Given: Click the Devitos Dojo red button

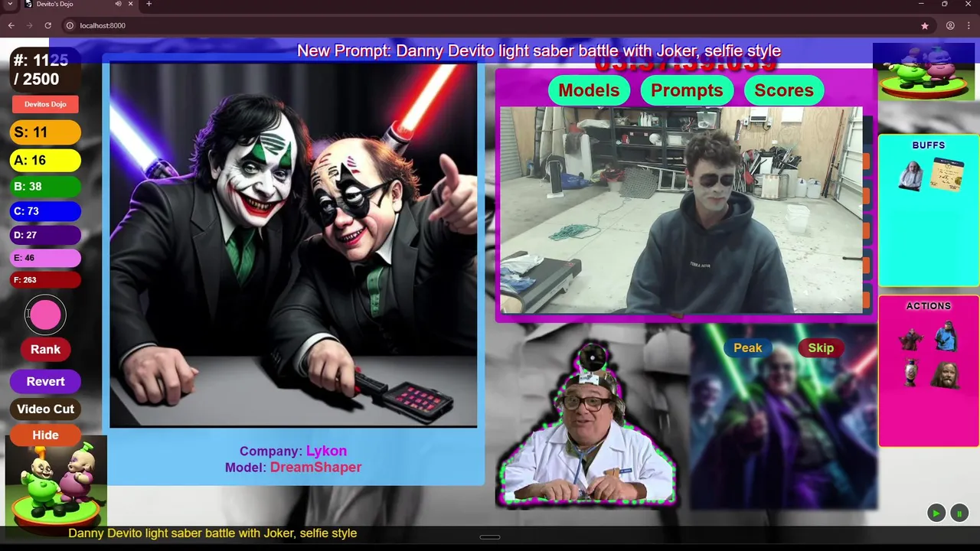Looking at the screenshot, I should [x=45, y=104].
